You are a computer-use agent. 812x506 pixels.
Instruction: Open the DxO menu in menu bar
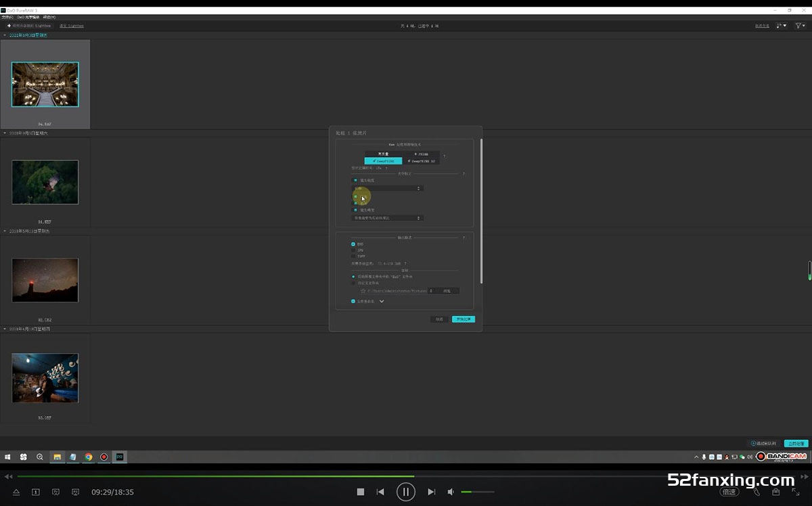pos(28,17)
